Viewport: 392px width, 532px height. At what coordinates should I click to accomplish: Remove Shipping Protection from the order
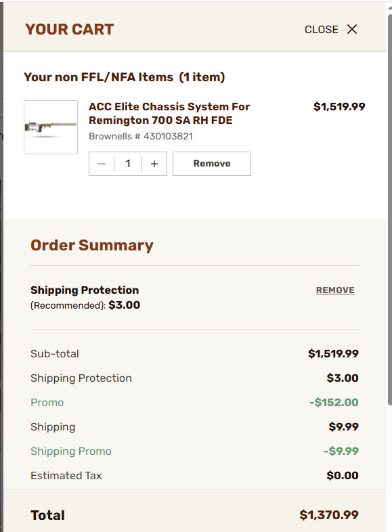[x=335, y=290]
